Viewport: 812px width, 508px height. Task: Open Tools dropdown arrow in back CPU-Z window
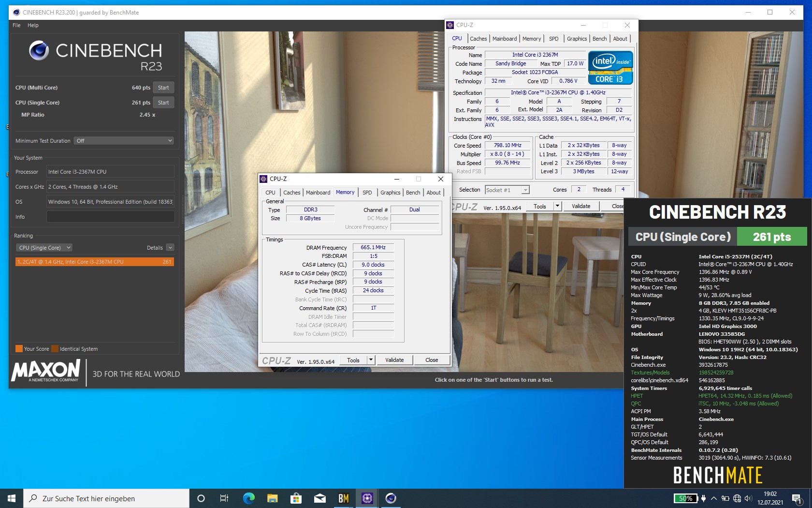pos(557,207)
